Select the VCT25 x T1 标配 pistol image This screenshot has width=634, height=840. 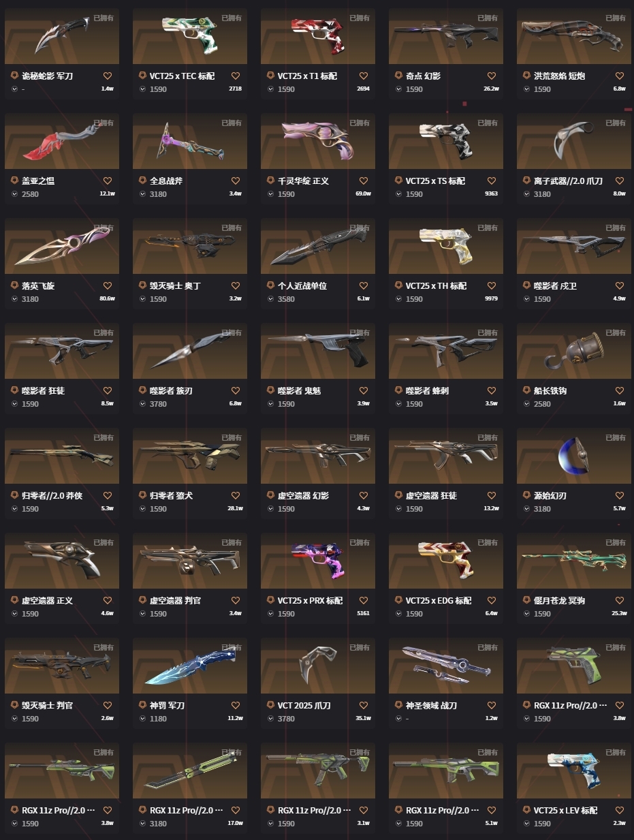(x=318, y=36)
